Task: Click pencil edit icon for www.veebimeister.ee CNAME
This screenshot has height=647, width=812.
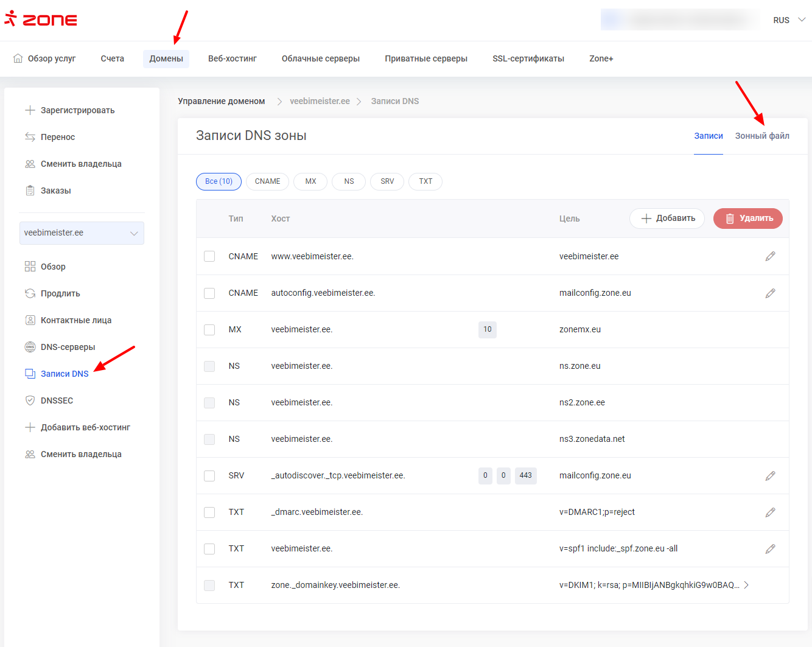Action: pos(770,256)
